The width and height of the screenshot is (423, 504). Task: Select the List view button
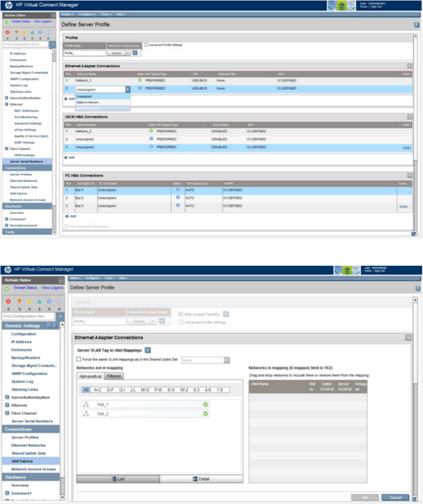coord(118,479)
